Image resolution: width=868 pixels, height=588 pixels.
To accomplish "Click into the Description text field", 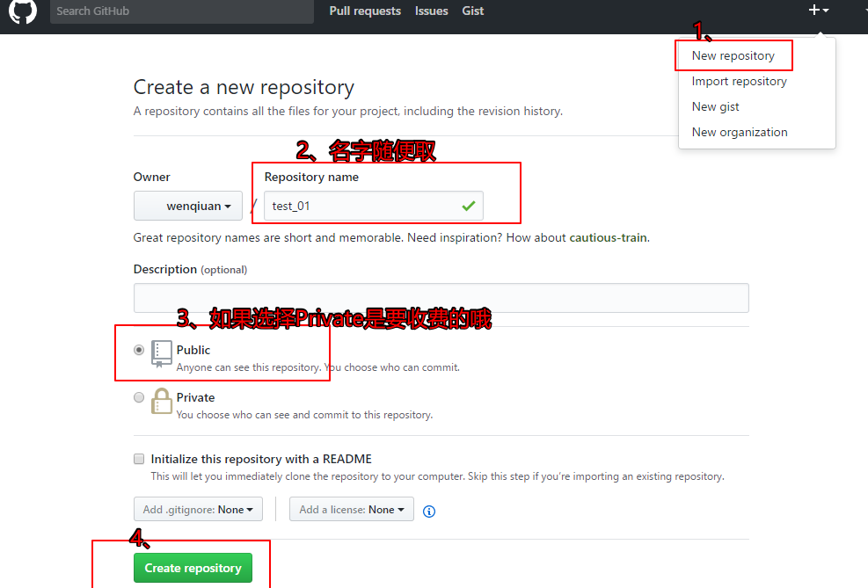I will [x=441, y=298].
